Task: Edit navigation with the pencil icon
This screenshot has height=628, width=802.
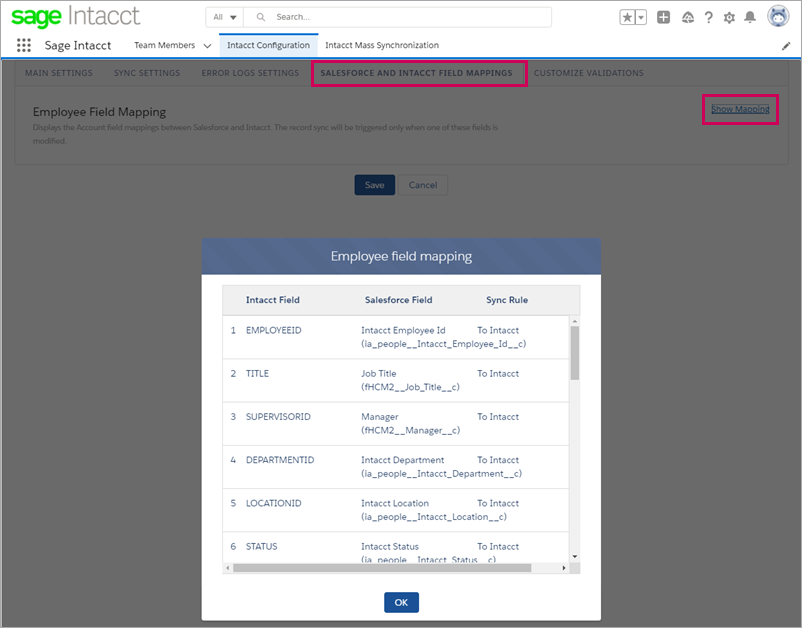Action: (x=786, y=46)
